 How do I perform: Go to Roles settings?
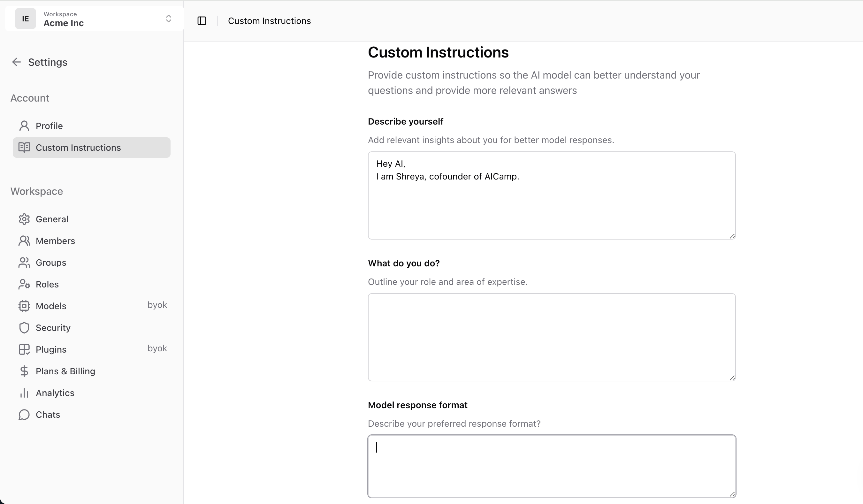[x=47, y=285]
